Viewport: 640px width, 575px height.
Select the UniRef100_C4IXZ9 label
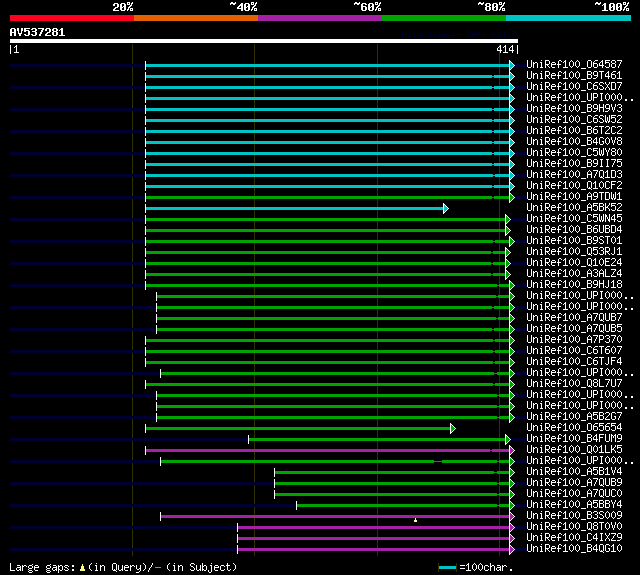click(574, 538)
